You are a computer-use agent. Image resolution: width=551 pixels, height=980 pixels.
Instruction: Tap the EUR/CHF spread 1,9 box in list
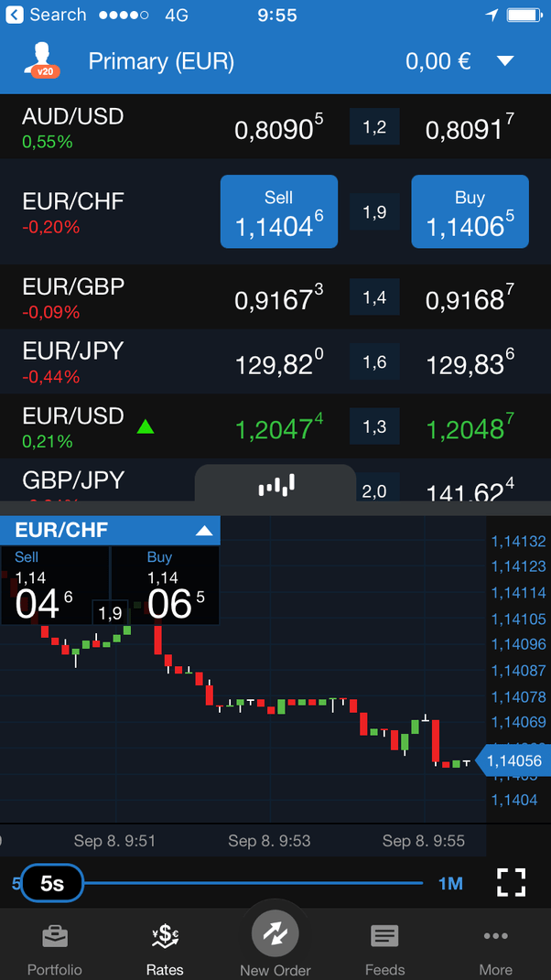(x=374, y=212)
